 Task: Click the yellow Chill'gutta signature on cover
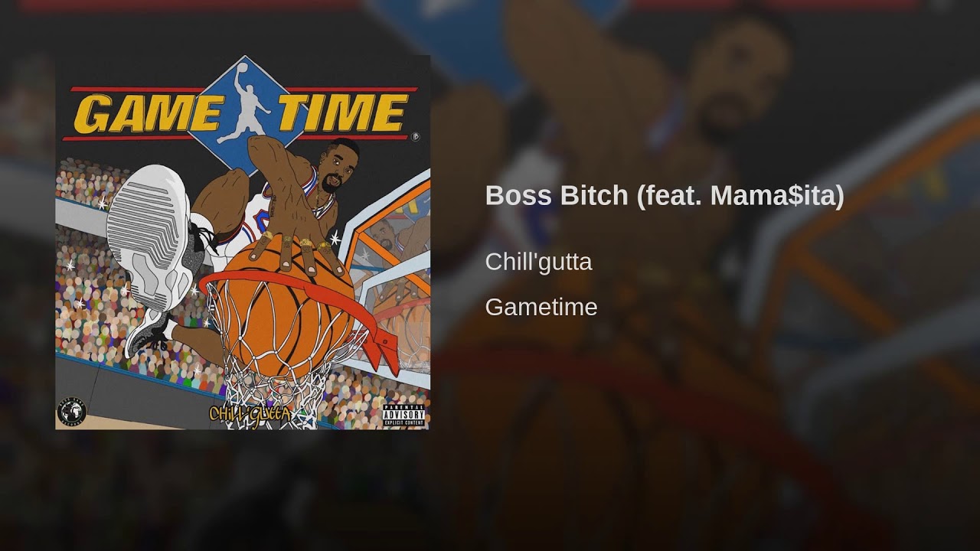click(247, 414)
